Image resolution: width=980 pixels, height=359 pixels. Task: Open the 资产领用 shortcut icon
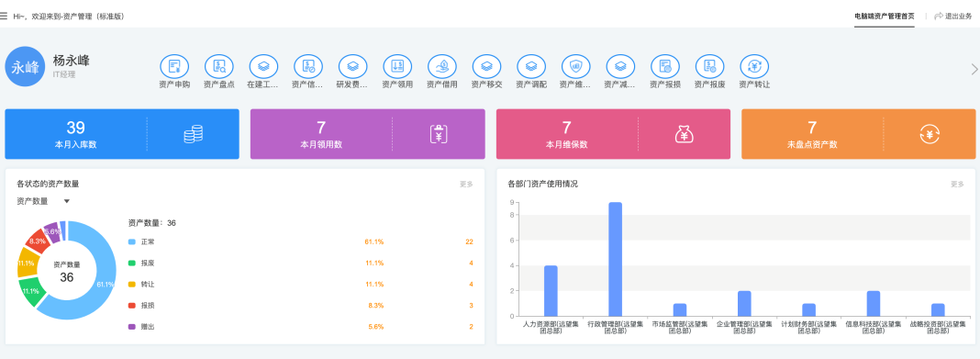coord(397,66)
